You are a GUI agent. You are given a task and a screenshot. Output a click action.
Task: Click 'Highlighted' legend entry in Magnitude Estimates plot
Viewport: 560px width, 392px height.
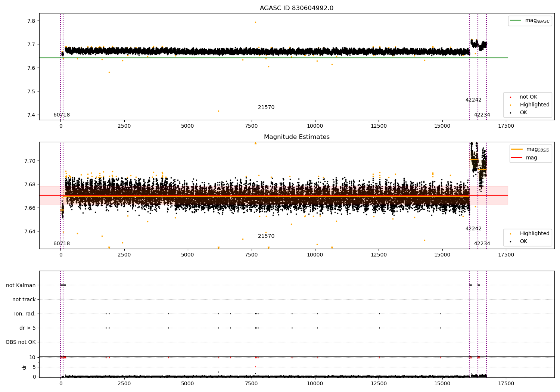click(x=534, y=234)
